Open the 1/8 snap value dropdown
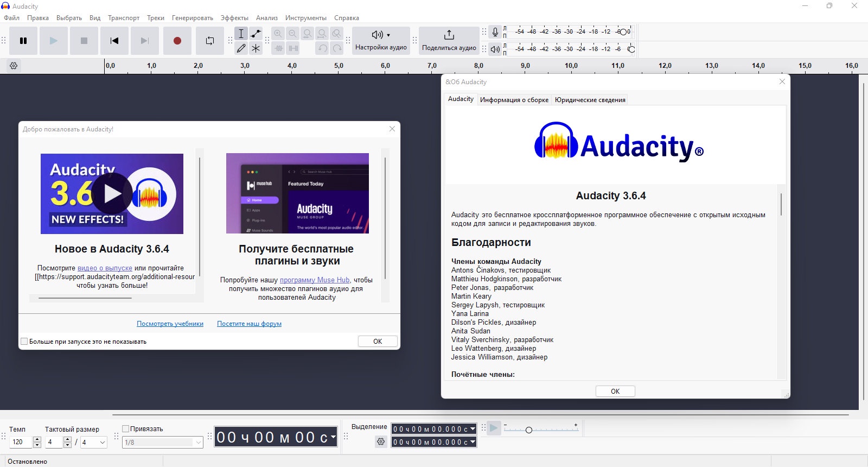This screenshot has height=467, width=868. (x=163, y=443)
